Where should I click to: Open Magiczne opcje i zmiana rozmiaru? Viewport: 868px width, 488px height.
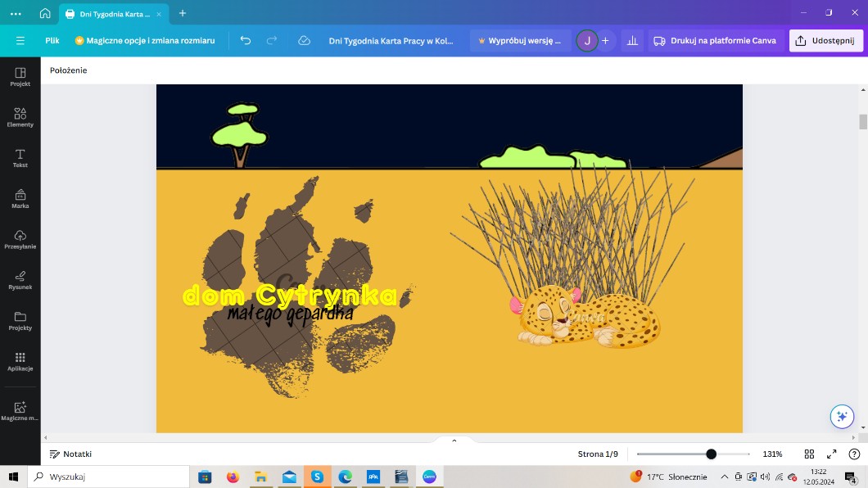(145, 40)
